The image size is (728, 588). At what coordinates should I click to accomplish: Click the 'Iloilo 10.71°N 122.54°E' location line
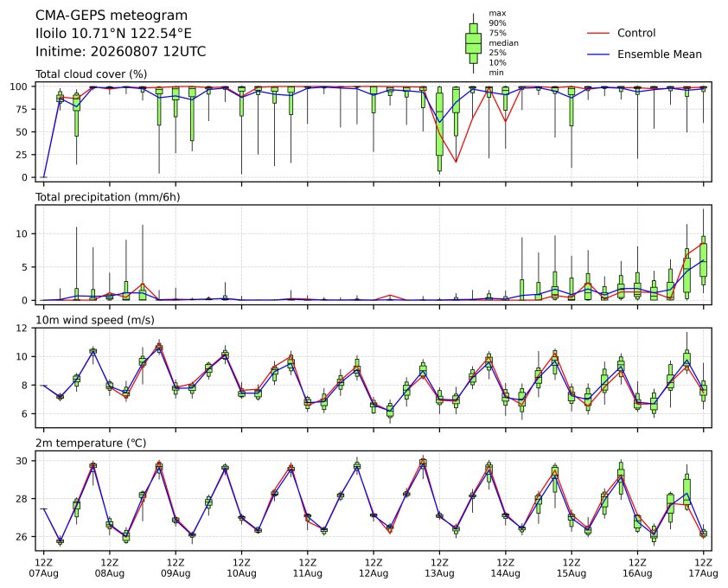click(114, 34)
